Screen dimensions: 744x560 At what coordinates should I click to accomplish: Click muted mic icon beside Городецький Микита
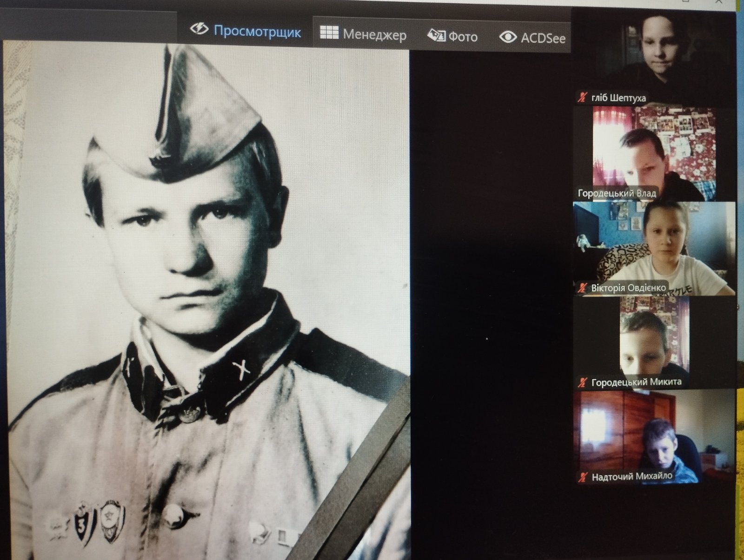tap(582, 382)
